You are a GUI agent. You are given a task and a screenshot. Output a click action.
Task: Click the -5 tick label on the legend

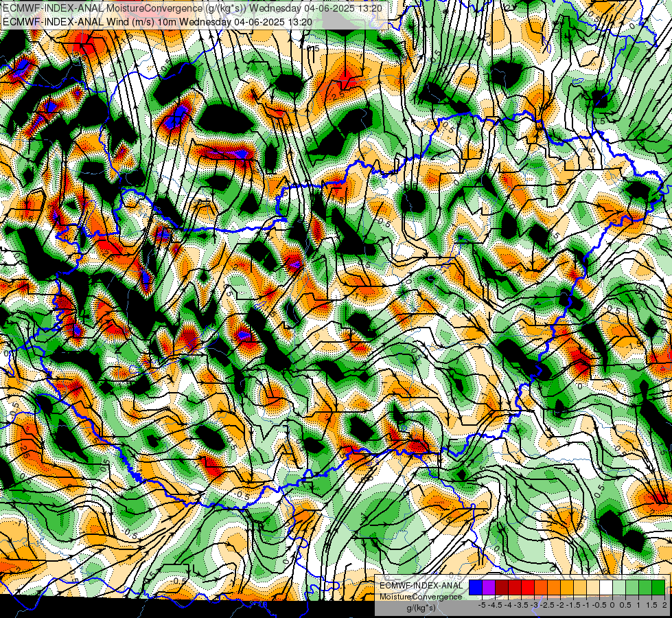click(482, 605)
